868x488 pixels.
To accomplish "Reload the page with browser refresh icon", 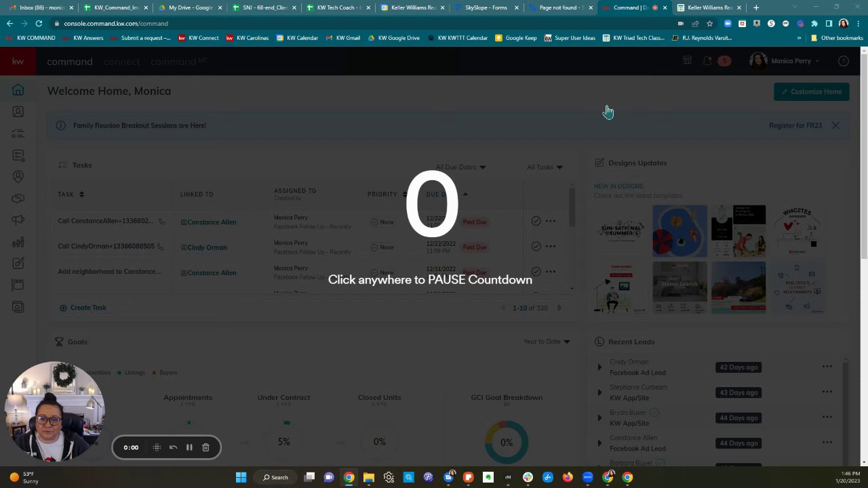I will point(39,23).
